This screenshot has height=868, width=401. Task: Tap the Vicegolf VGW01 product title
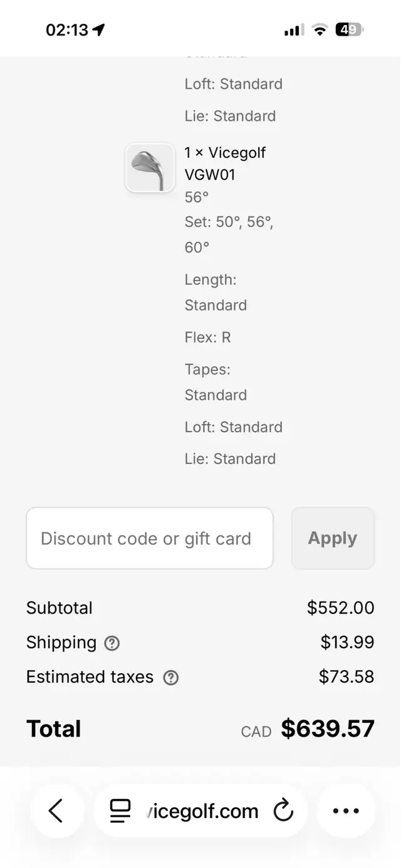pyautogui.click(x=225, y=163)
